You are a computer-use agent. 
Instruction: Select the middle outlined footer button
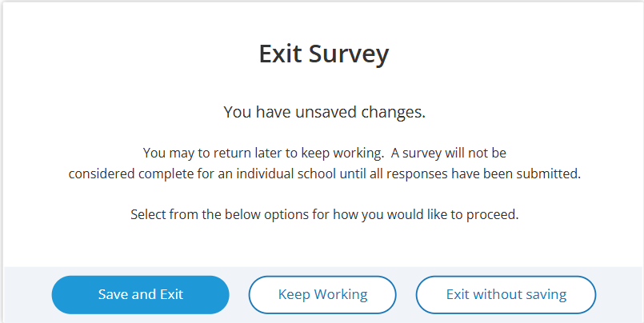[x=322, y=294]
